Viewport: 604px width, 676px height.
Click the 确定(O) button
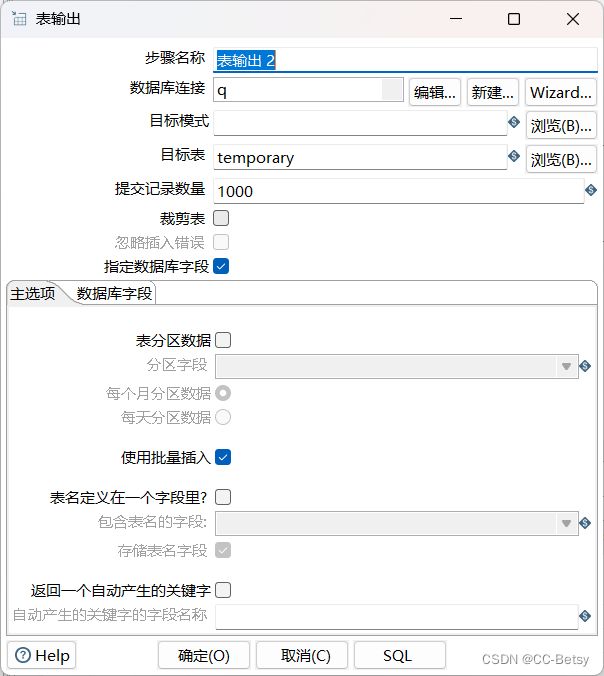(204, 656)
